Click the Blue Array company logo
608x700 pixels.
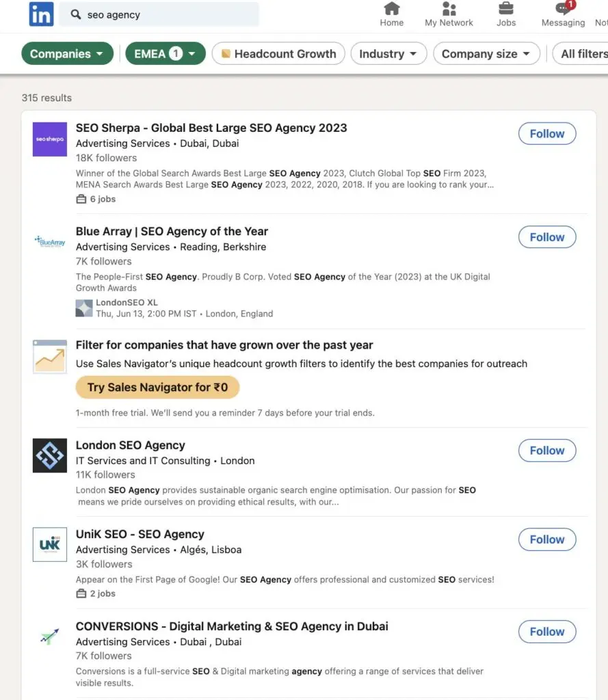pyautogui.click(x=50, y=241)
